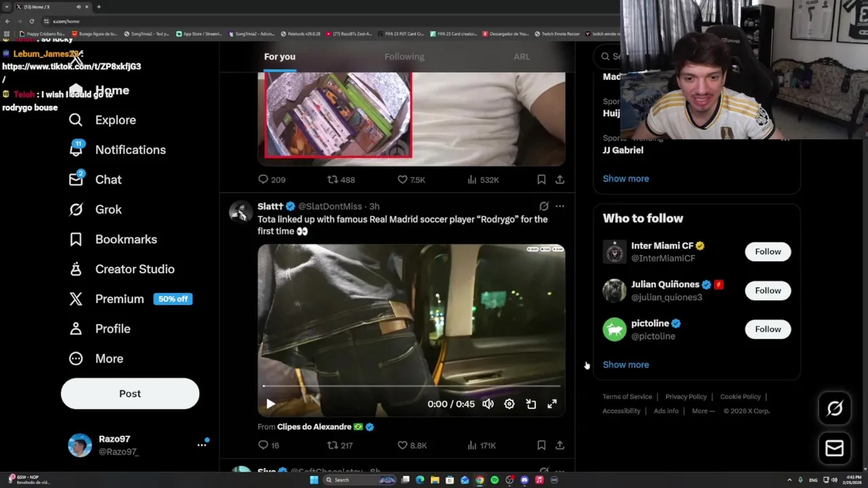Open a new browser tab
Screen dimensions: 868x488
point(98,7)
